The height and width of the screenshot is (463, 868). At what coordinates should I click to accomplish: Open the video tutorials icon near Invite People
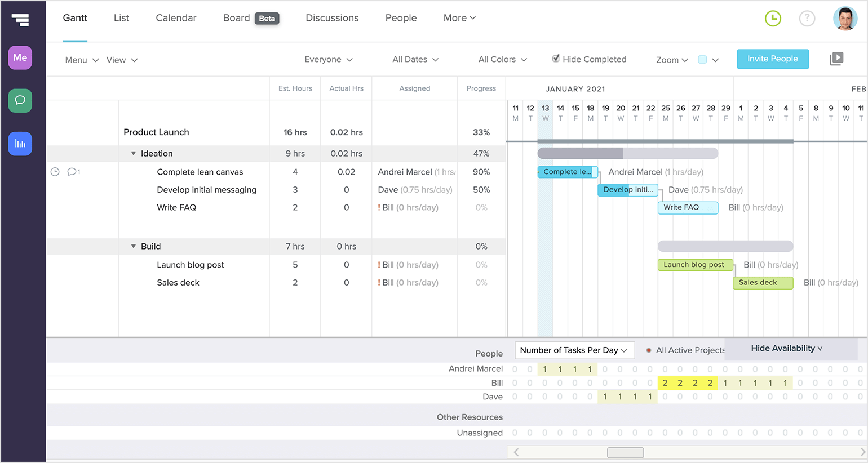click(838, 58)
